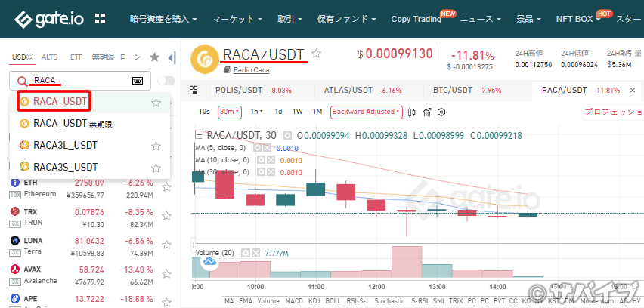
Task: Favorite the RACA_USDT search result star
Action: (156, 103)
